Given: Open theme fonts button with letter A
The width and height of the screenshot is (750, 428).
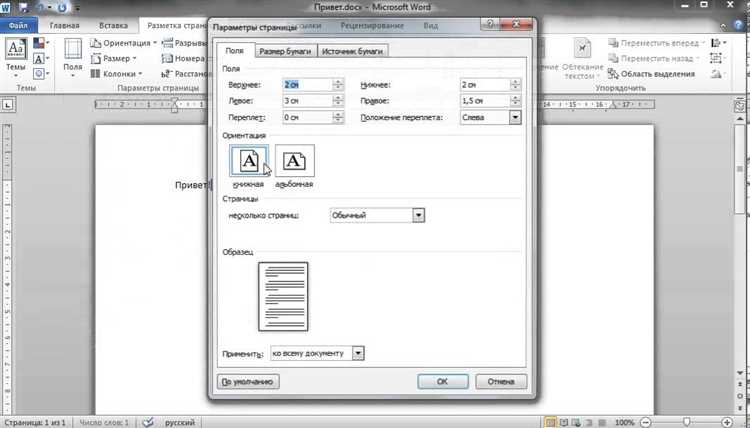Looking at the screenshot, I should [41, 58].
